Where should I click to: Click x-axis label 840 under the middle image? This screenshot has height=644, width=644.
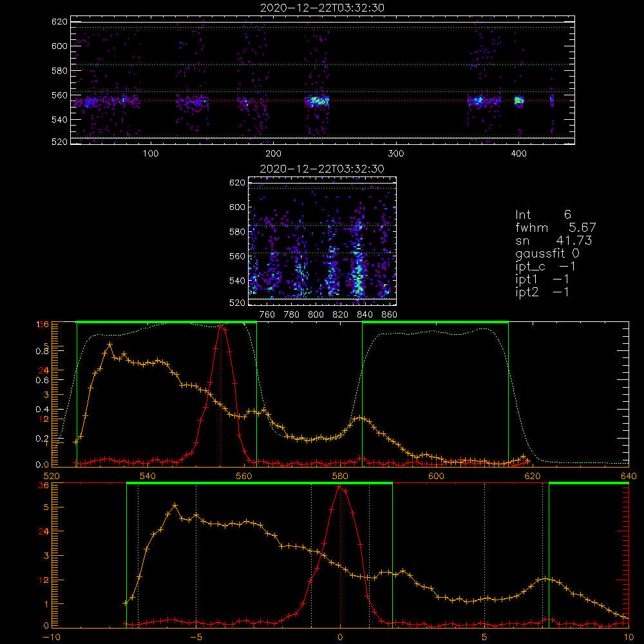(x=365, y=315)
